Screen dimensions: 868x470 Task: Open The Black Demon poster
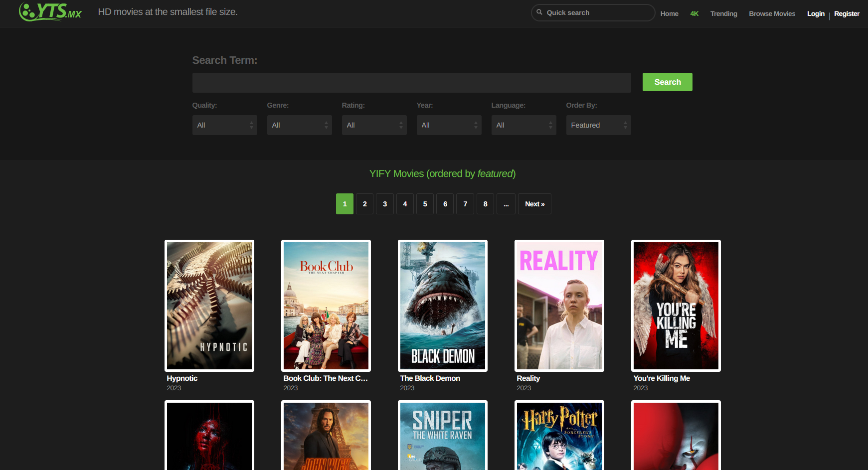[x=443, y=306]
